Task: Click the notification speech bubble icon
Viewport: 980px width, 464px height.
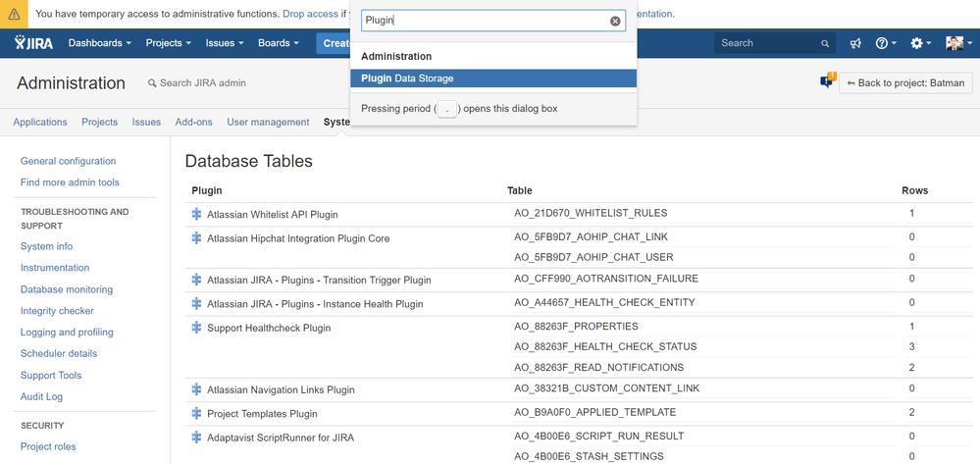Action: coord(828,81)
